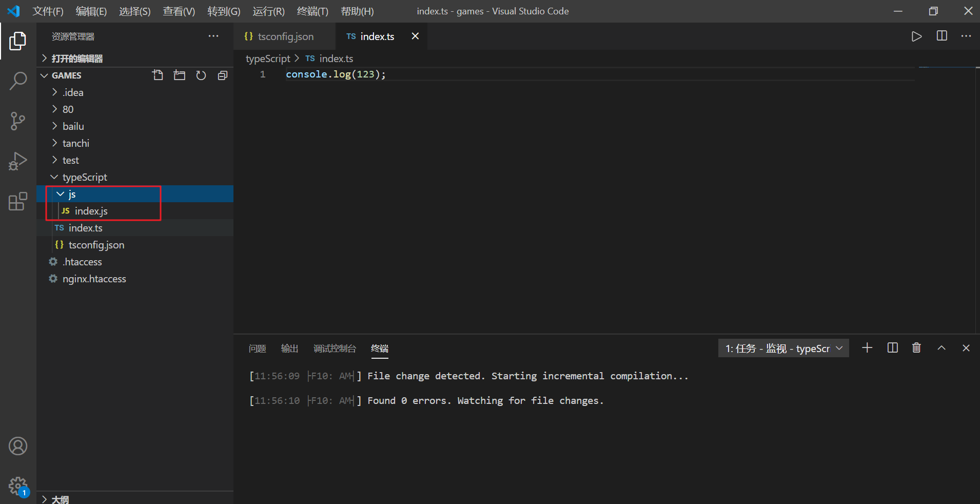Maximize the terminal panel with the chevron
980x504 pixels.
click(x=942, y=348)
